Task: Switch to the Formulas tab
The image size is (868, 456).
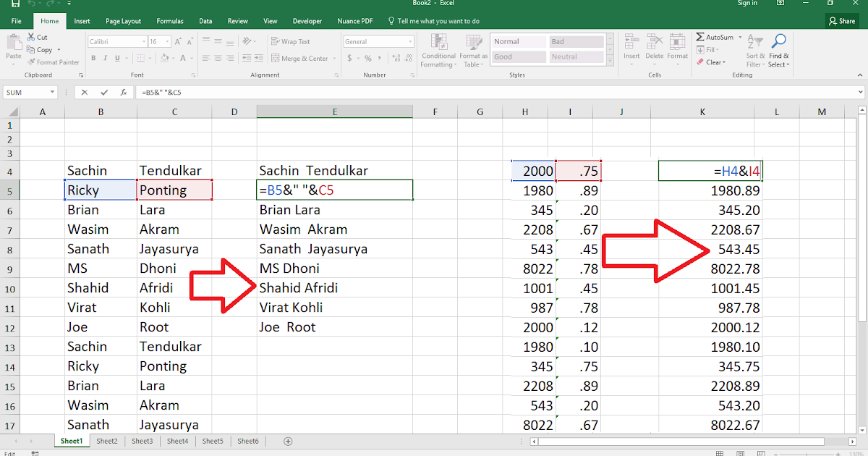Action: click(170, 21)
